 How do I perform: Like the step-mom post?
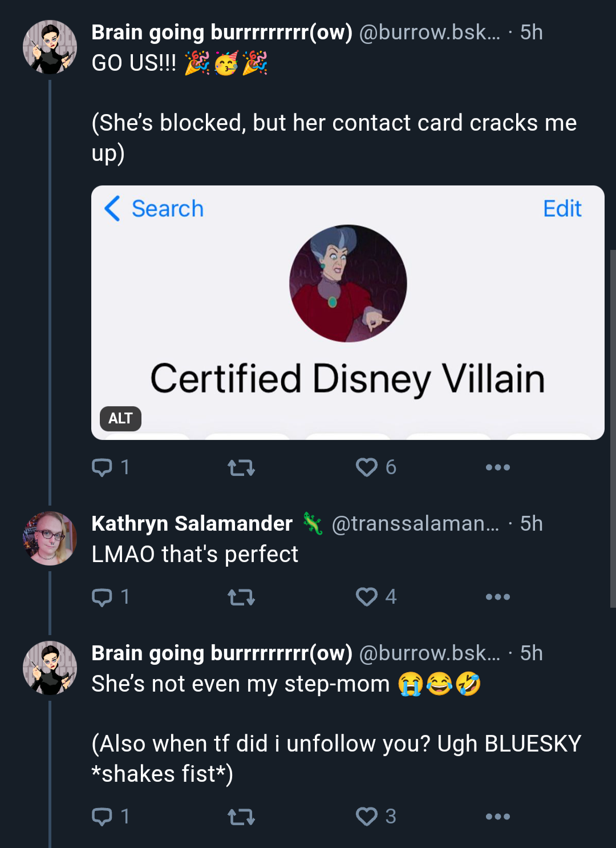pos(375,817)
